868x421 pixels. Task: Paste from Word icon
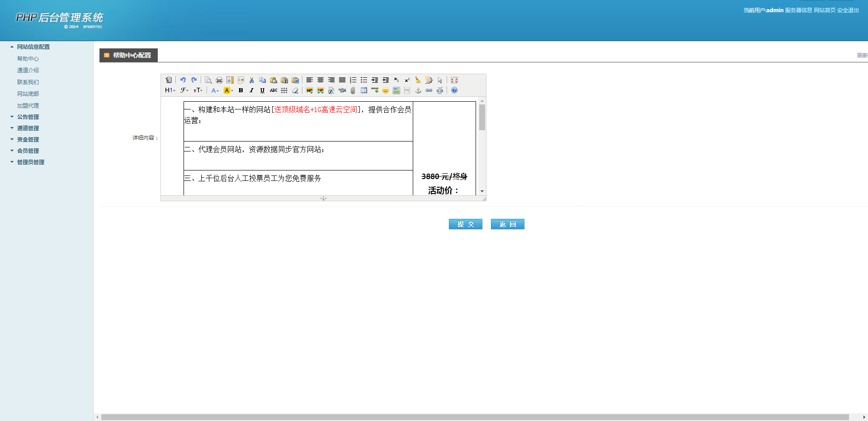click(x=295, y=80)
